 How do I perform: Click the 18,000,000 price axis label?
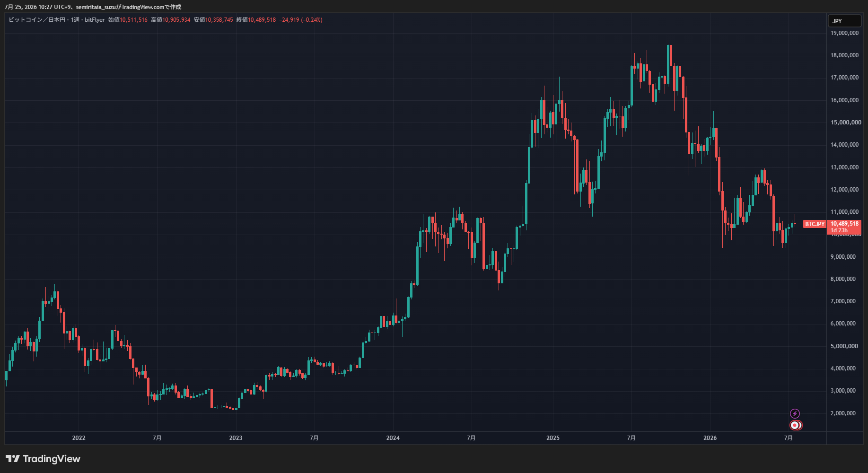(844, 55)
